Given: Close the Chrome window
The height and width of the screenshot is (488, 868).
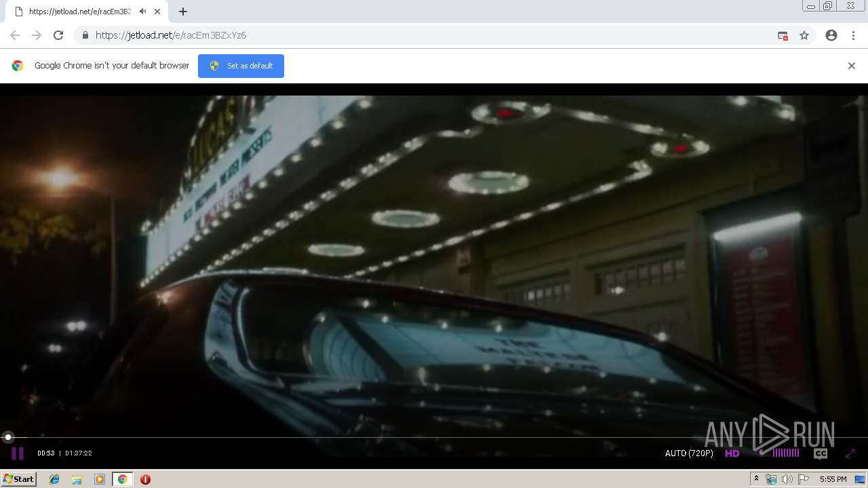Looking at the screenshot, I should pos(850,6).
